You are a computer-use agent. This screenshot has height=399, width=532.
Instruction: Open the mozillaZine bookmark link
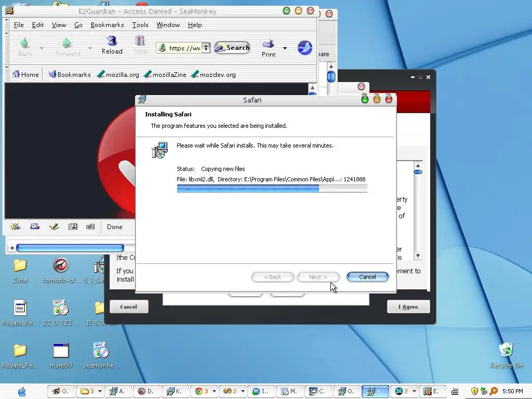click(x=165, y=74)
